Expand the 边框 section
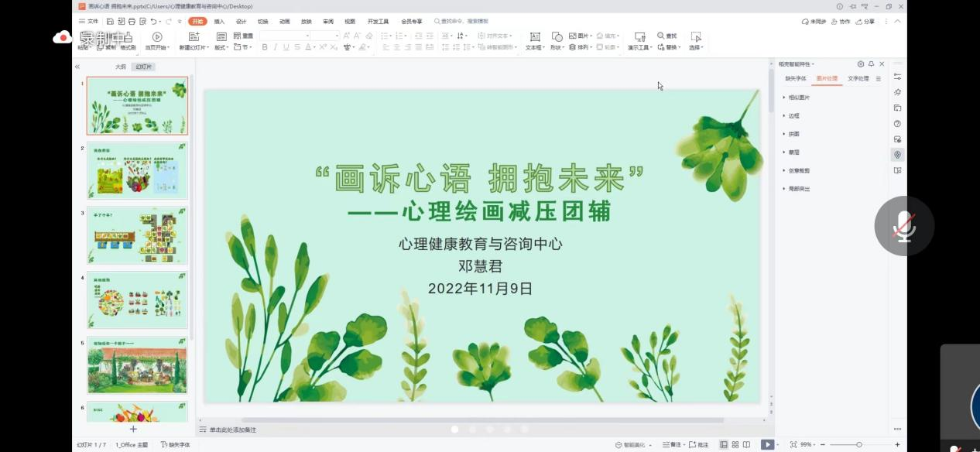The height and width of the screenshot is (452, 980). tap(794, 115)
